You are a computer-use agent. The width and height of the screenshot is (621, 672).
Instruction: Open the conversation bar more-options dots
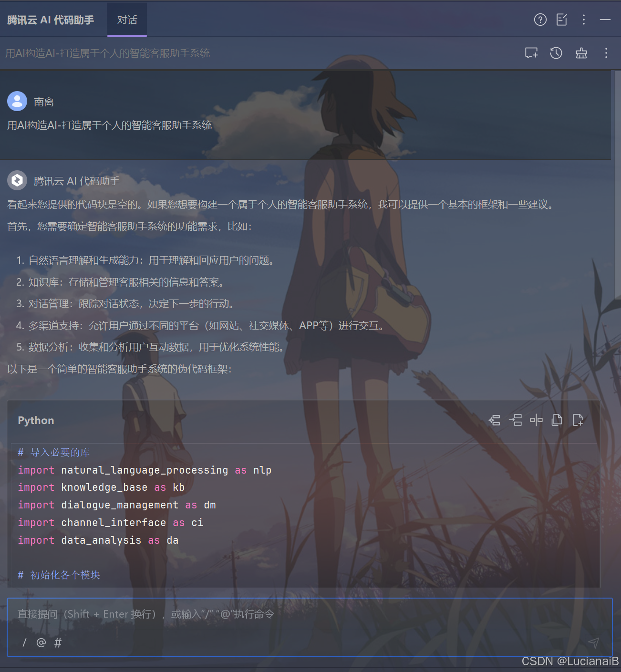[606, 53]
